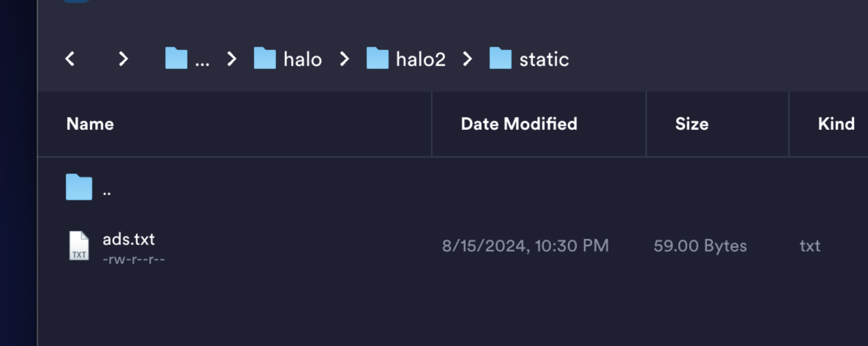This screenshot has height=346, width=868.
Task: Click the chevron after the ellipsis folder
Action: coord(232,59)
